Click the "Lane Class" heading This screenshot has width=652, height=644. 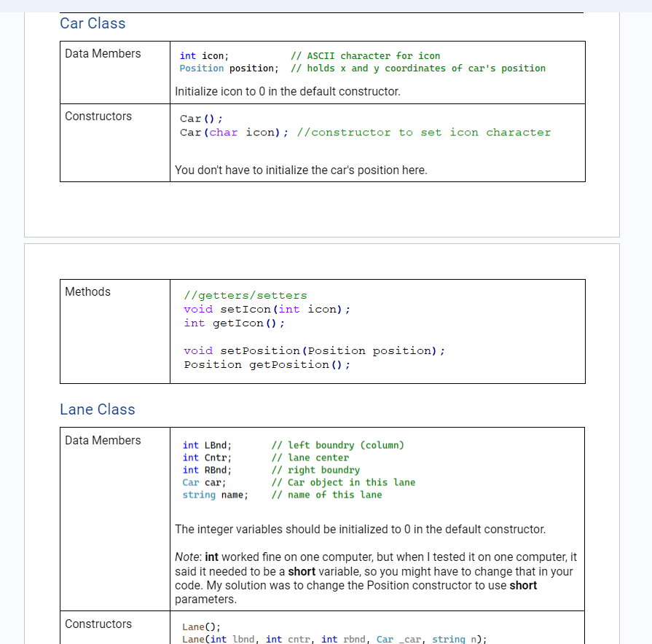(98, 409)
